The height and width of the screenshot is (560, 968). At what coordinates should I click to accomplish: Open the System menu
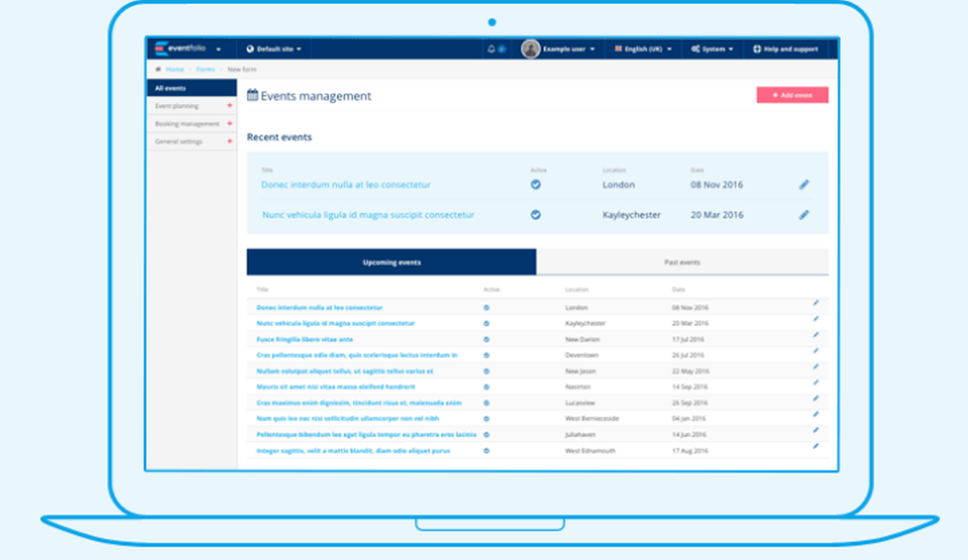click(x=712, y=47)
